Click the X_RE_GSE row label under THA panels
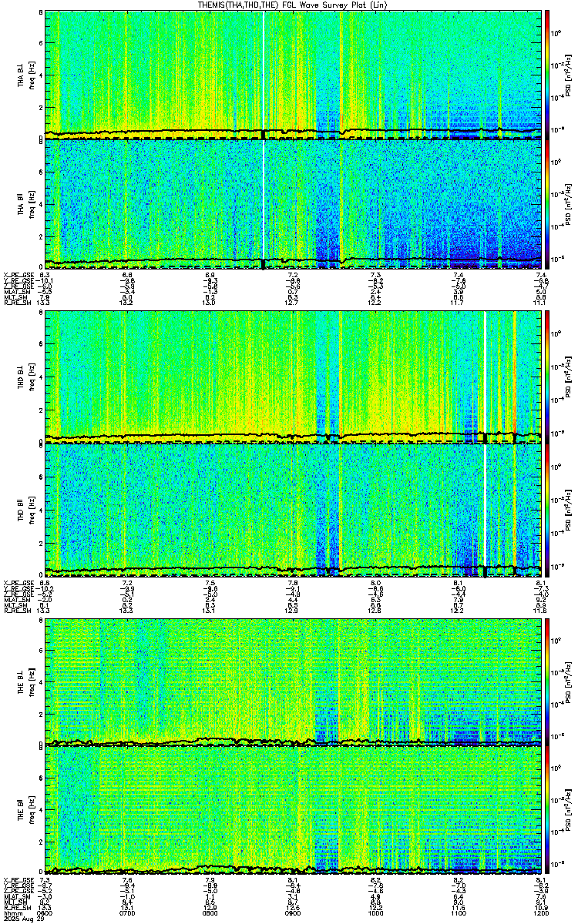 [x=17, y=275]
